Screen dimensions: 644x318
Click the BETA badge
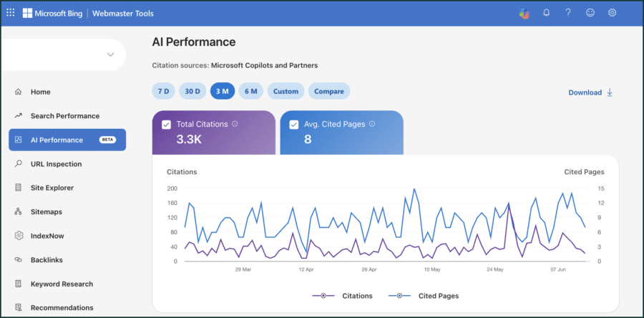[x=107, y=140]
